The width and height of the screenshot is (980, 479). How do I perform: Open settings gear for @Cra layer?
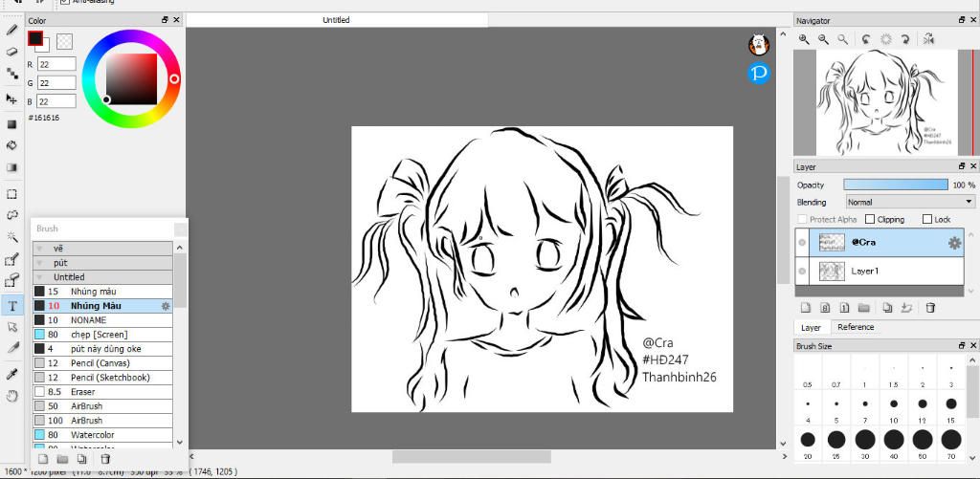(x=954, y=243)
